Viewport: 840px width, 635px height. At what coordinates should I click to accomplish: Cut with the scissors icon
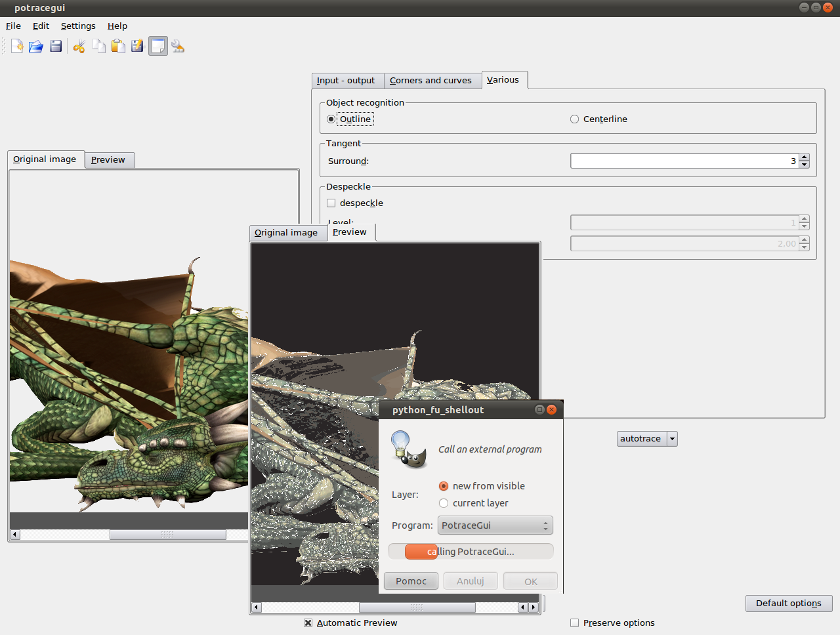click(79, 46)
